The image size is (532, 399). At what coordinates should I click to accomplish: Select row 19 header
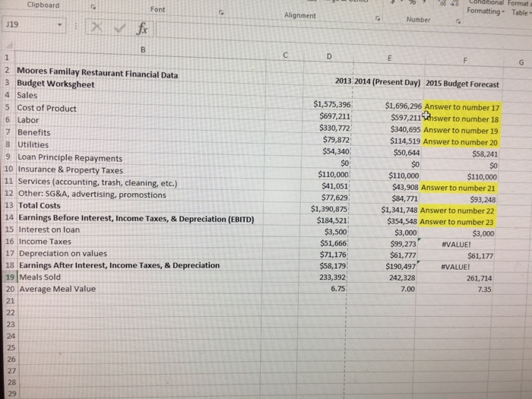(x=10, y=277)
